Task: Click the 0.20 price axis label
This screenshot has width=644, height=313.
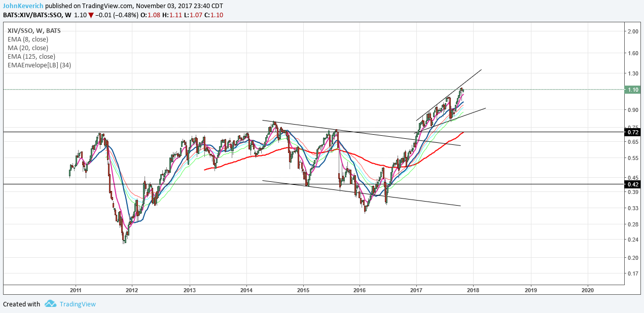Action: click(632, 258)
